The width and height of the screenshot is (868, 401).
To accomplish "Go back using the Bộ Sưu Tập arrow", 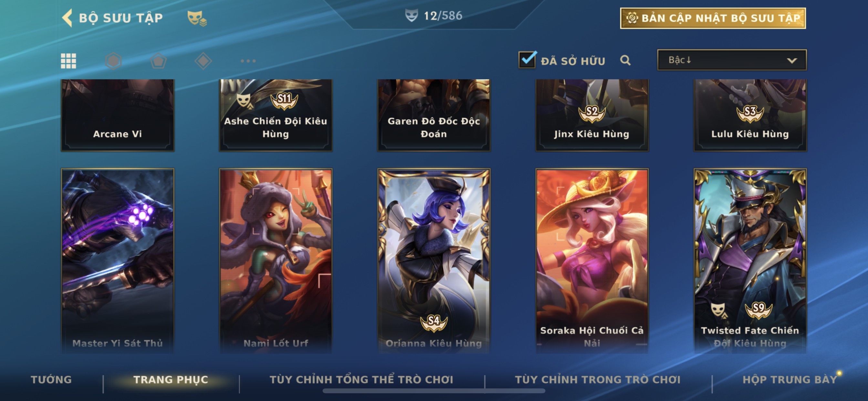I will (67, 17).
